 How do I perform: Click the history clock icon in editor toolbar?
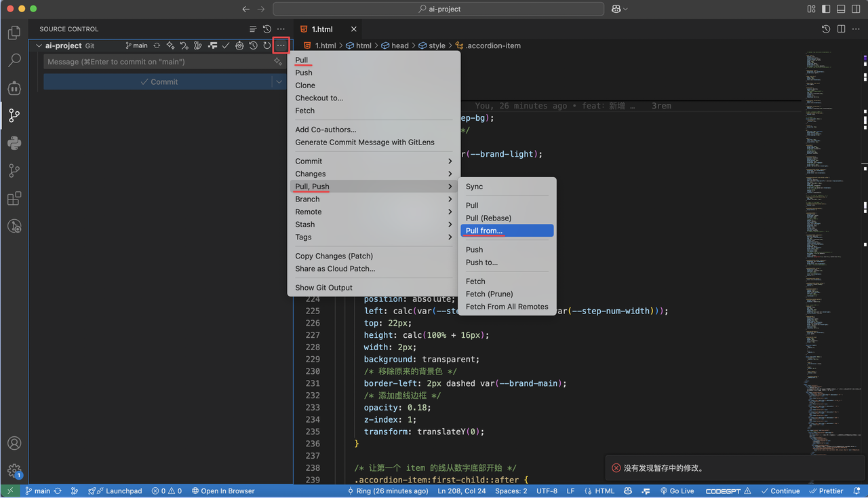[826, 29]
